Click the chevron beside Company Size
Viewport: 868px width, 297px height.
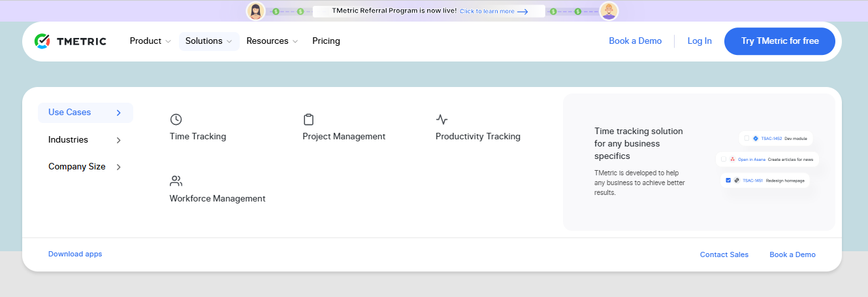click(118, 167)
